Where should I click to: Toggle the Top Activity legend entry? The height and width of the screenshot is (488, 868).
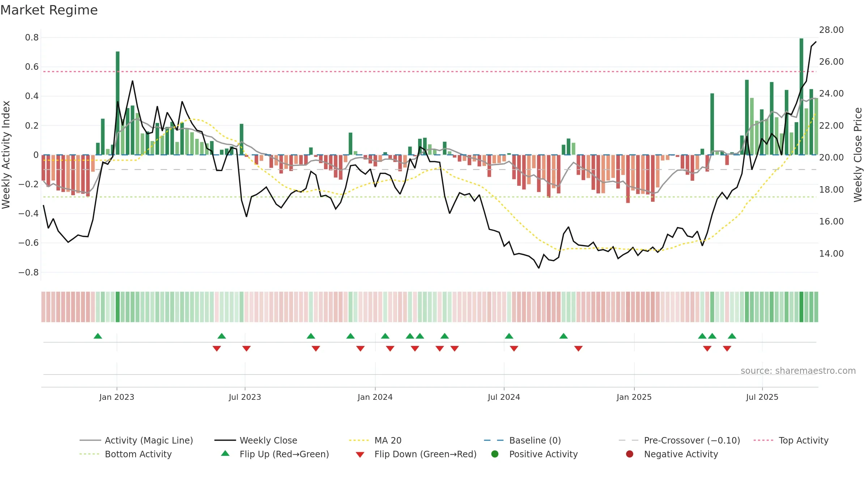click(791, 440)
